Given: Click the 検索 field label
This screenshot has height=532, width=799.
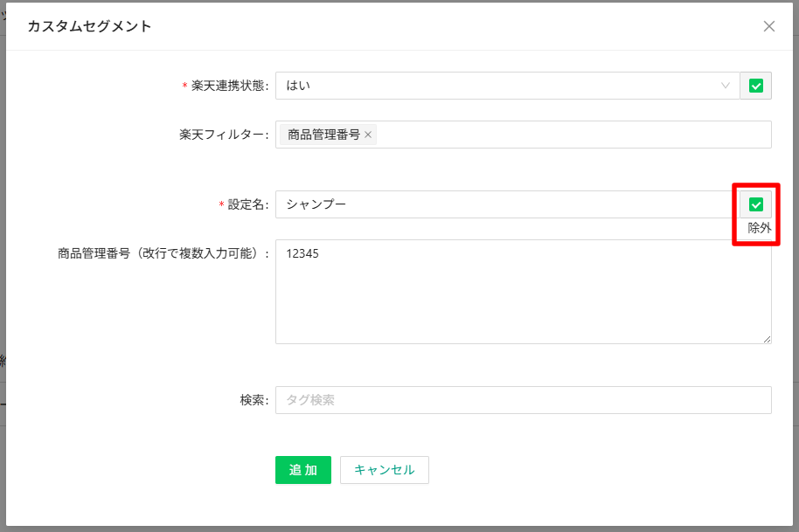Looking at the screenshot, I should pyautogui.click(x=254, y=400).
